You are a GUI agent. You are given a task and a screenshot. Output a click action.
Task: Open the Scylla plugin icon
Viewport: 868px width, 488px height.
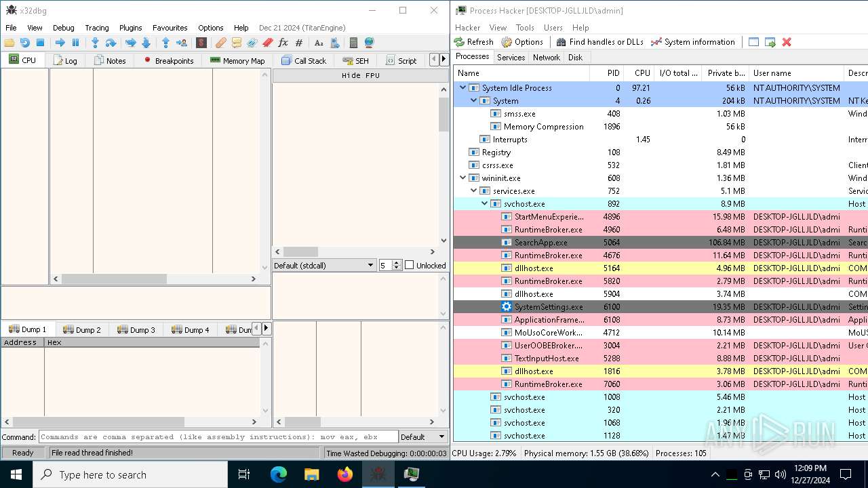click(x=201, y=43)
